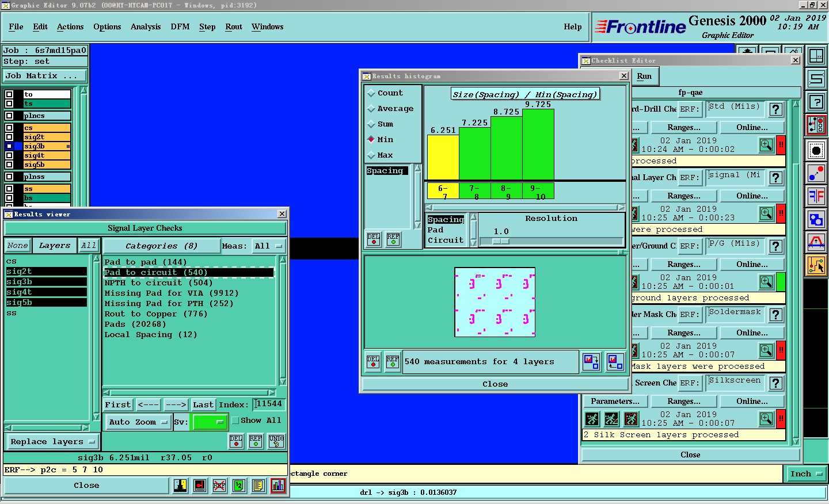Click first running-man icon in Silk Screen check
The height and width of the screenshot is (504, 829).
pyautogui.click(x=592, y=419)
